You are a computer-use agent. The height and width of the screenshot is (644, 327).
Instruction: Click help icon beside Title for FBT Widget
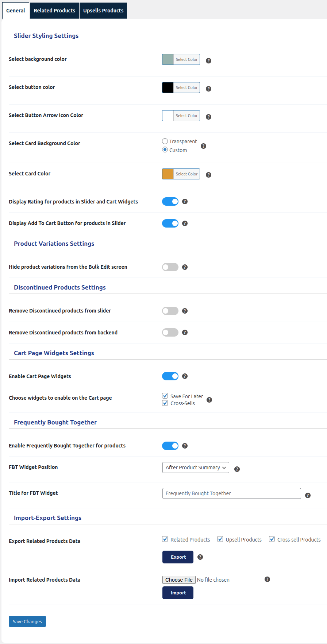tap(308, 495)
